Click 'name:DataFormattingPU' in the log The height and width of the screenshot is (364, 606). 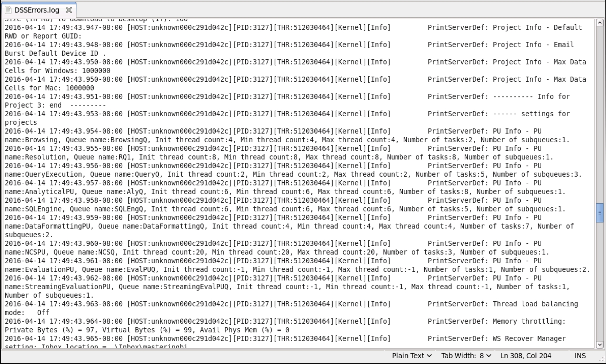click(47, 226)
